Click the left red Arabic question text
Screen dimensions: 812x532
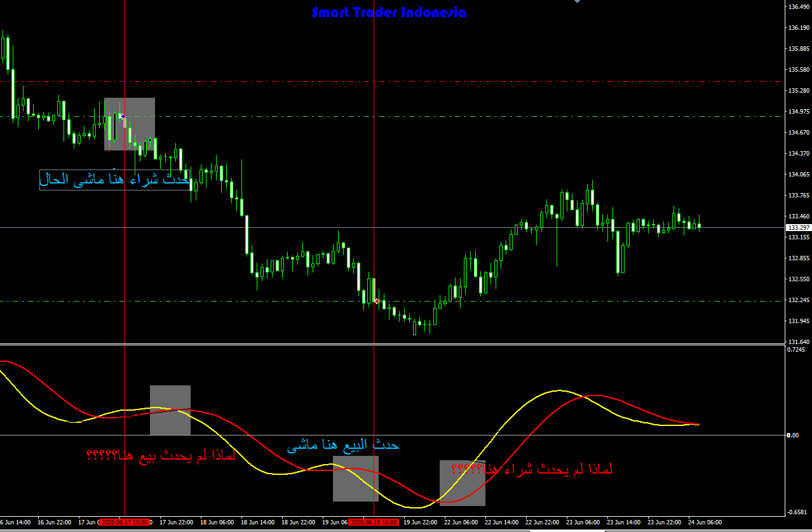click(160, 455)
